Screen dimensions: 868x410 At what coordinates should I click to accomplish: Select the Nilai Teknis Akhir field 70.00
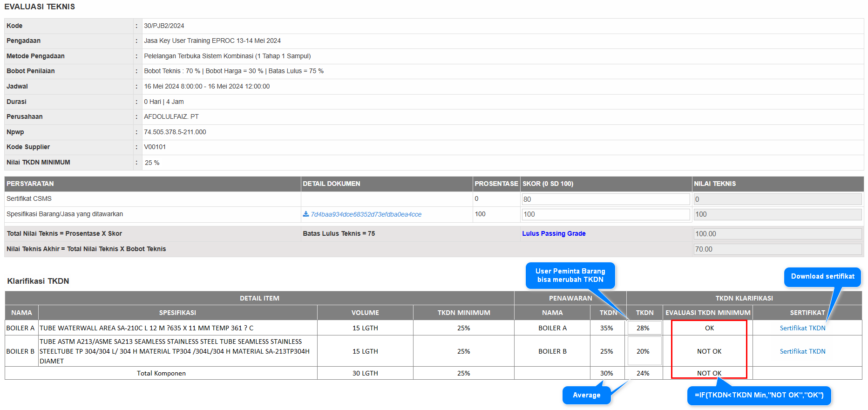coord(777,249)
